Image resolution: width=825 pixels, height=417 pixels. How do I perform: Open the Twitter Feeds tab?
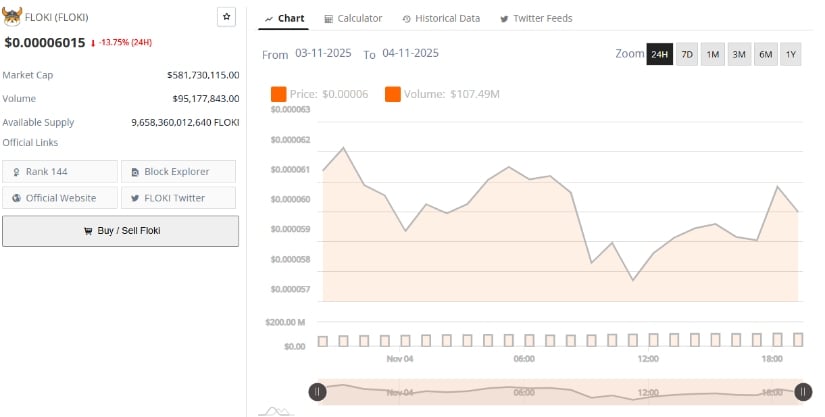pos(536,18)
